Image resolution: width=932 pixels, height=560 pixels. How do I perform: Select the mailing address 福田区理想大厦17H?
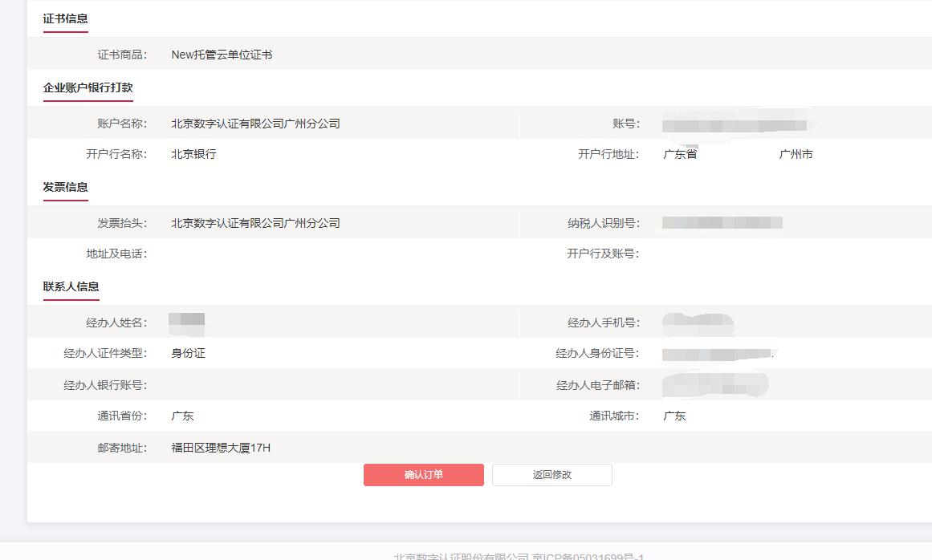[221, 448]
